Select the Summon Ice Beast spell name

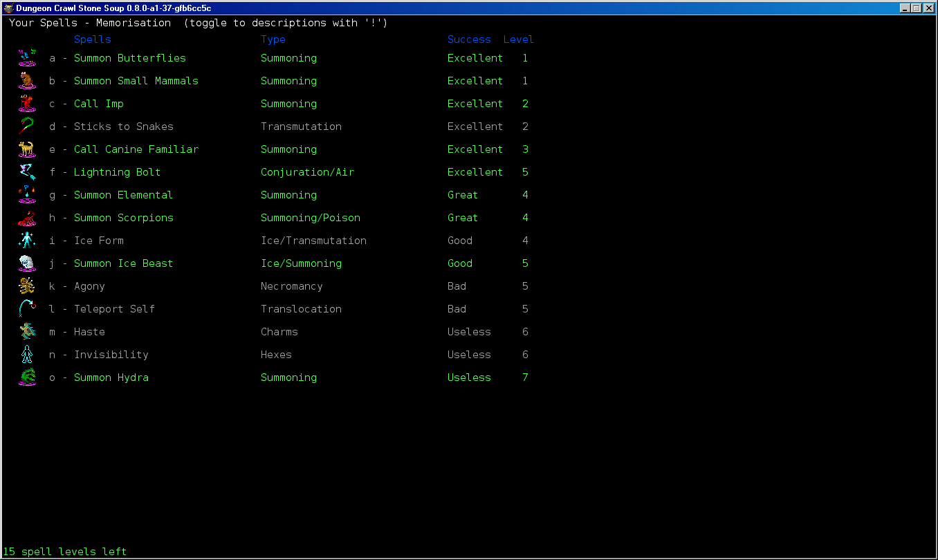[124, 263]
